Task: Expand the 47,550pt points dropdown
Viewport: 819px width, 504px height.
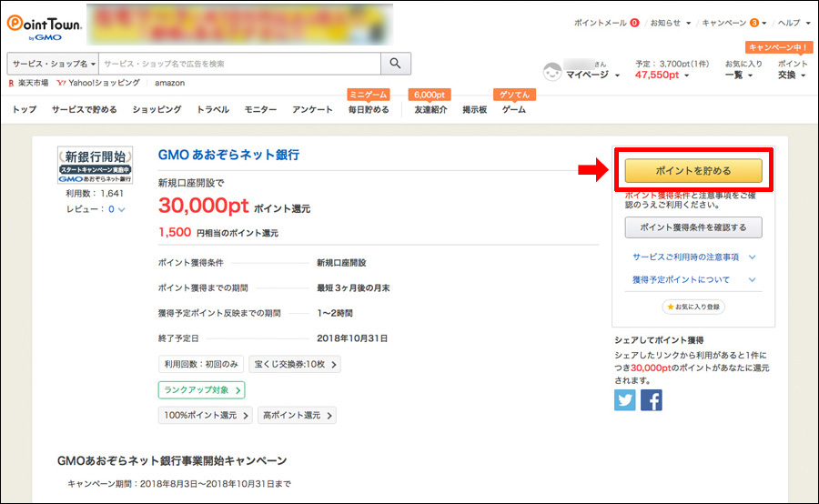Action: [x=662, y=76]
